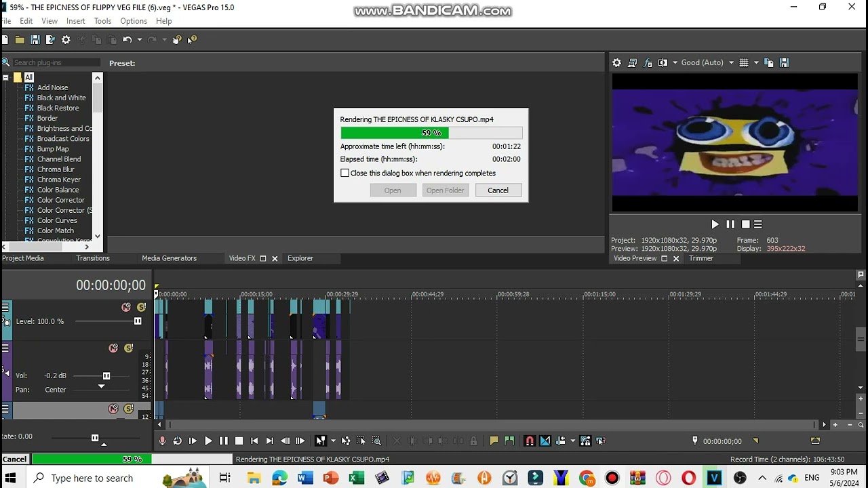Screen dimensions: 868x488
Task: Insert a marker with the yellow flag icon
Action: tap(494, 441)
